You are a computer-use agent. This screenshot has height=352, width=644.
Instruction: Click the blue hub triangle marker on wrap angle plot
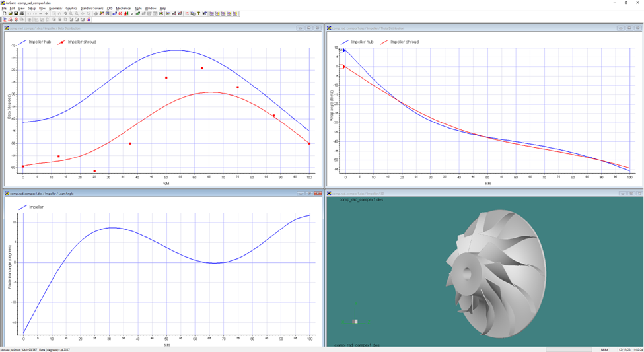[343, 49]
